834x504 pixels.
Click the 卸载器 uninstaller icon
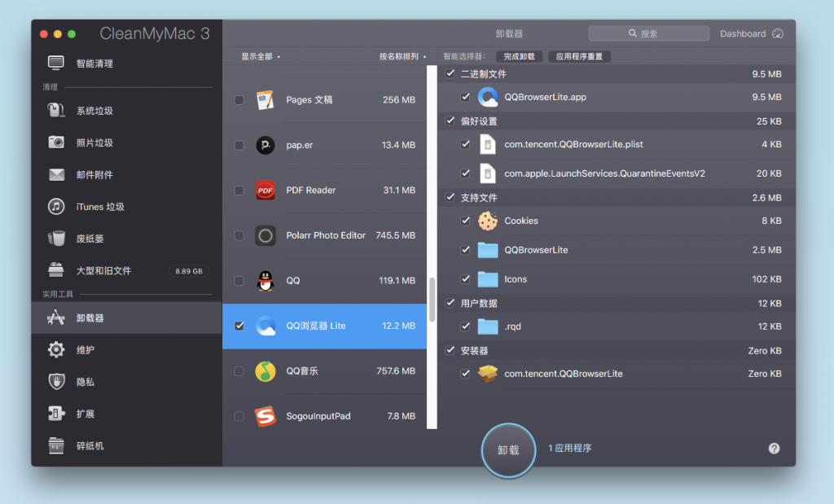[x=56, y=318]
